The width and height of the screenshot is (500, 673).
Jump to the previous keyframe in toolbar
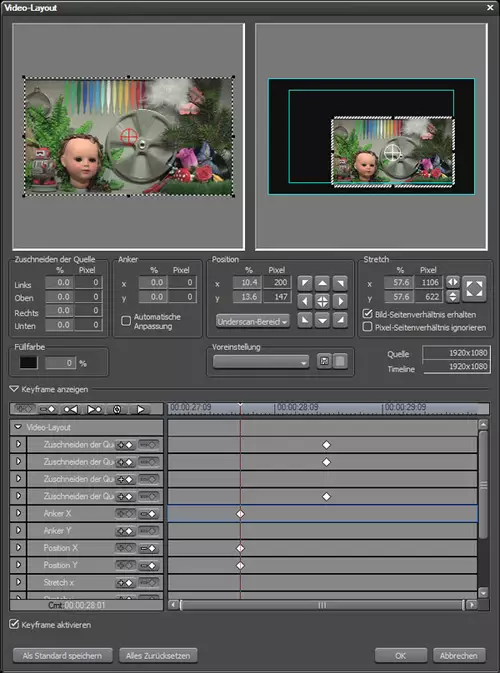[x=70, y=409]
